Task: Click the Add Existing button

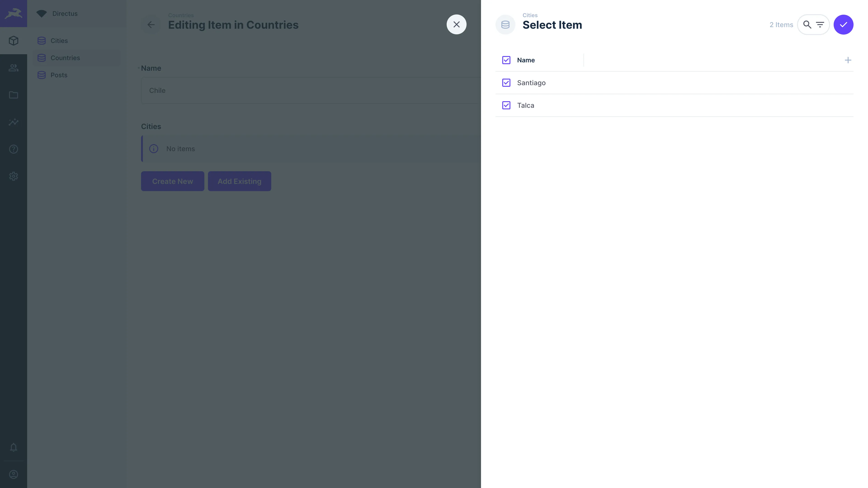Action: 239,181
